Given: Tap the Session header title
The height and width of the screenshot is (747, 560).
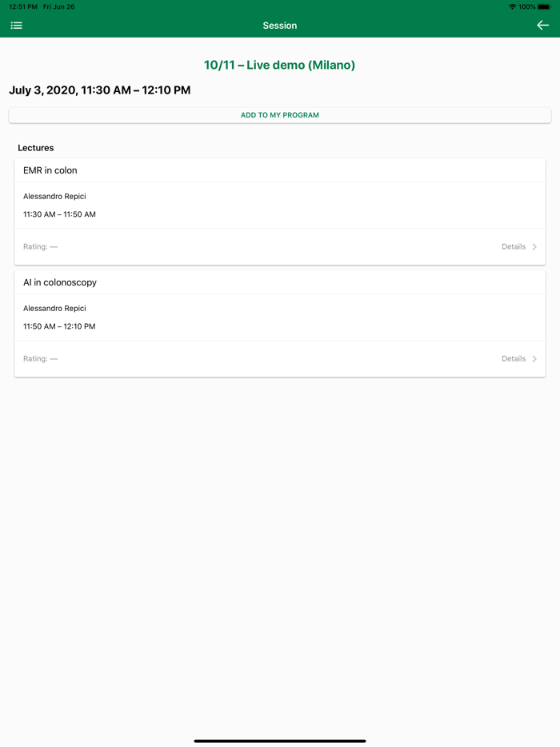Looking at the screenshot, I should pyautogui.click(x=280, y=26).
